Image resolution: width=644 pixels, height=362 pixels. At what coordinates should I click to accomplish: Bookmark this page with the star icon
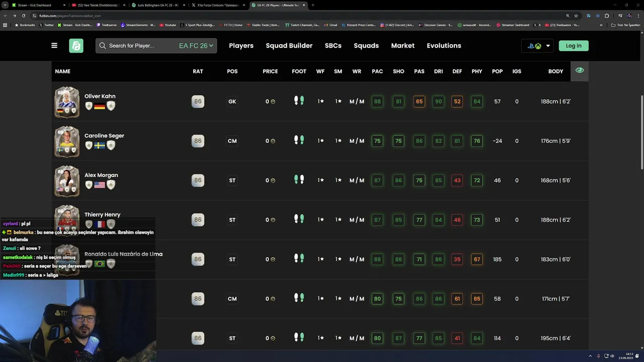[x=576, y=16]
